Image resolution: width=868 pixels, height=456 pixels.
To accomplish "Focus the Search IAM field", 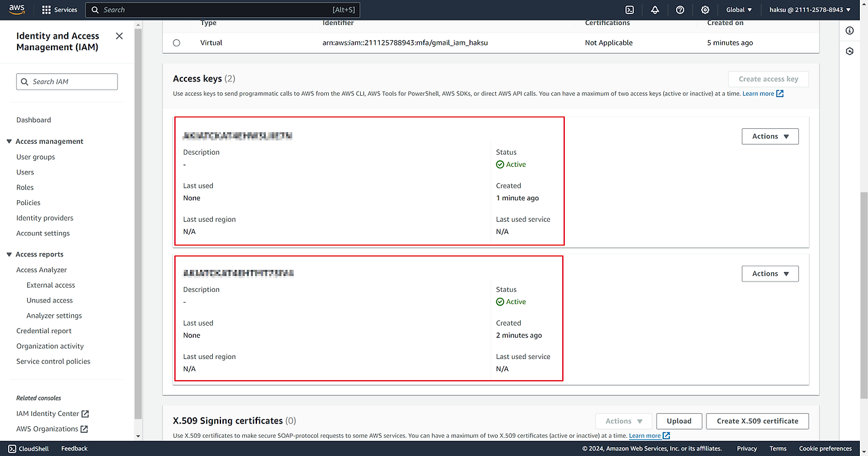I will coord(67,81).
